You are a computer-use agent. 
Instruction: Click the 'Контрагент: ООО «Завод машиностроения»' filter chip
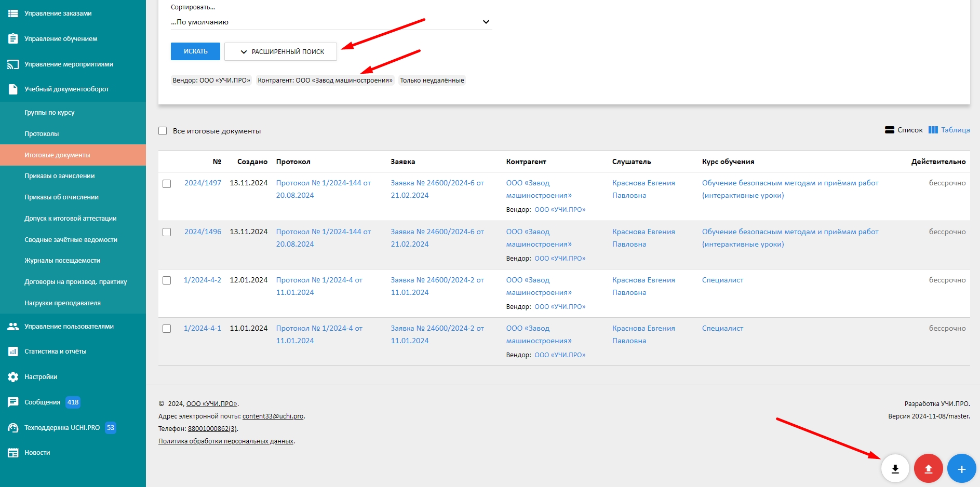325,80
